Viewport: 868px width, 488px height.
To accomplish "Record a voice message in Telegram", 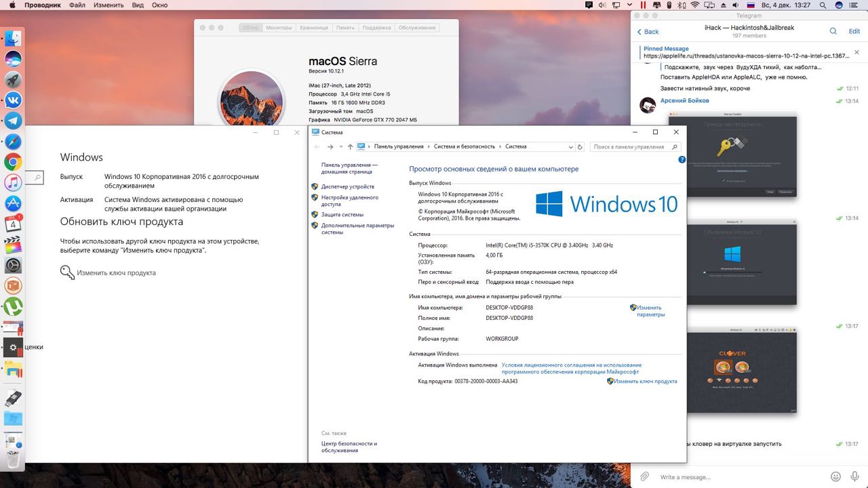I will click(855, 477).
